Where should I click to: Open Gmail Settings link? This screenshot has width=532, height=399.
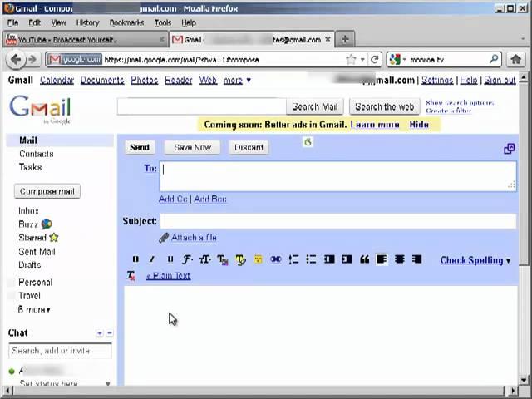coord(437,81)
